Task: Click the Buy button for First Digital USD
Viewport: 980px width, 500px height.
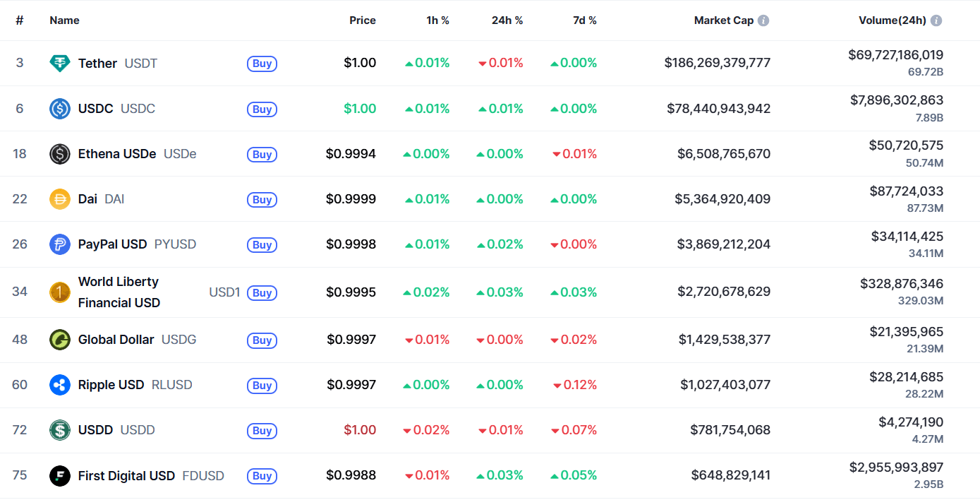Action: point(262,476)
